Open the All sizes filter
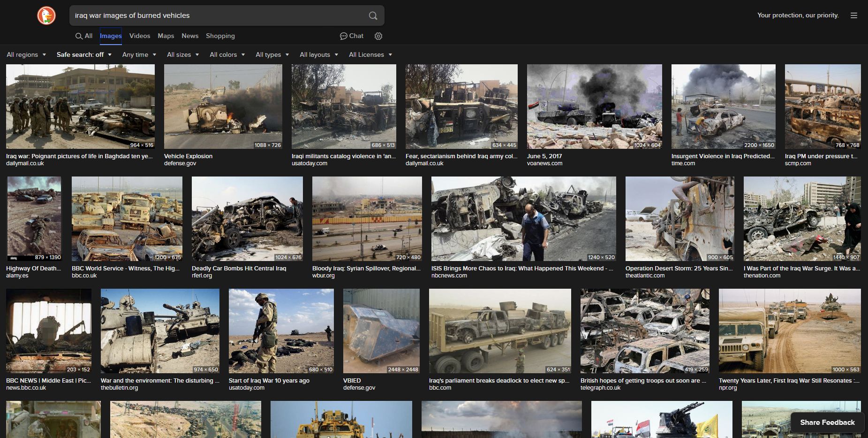The height and width of the screenshot is (438, 868). click(x=183, y=54)
